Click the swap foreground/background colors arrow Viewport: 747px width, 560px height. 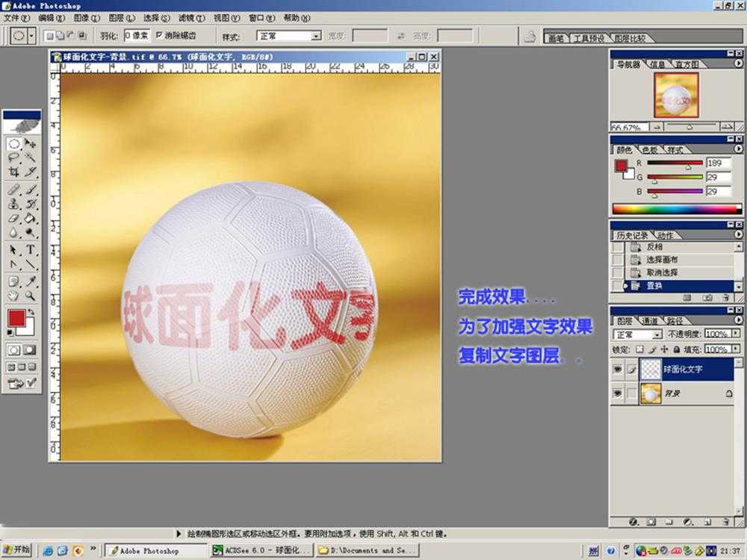pyautogui.click(x=31, y=312)
